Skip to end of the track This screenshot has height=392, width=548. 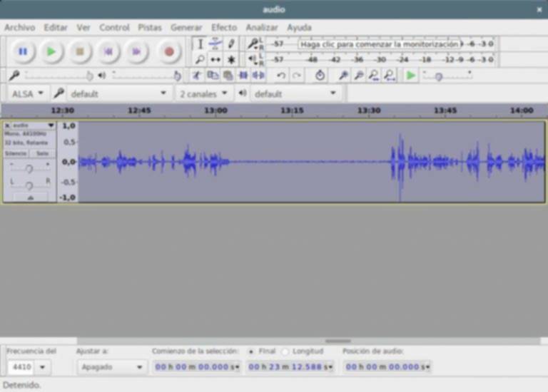[x=136, y=51]
